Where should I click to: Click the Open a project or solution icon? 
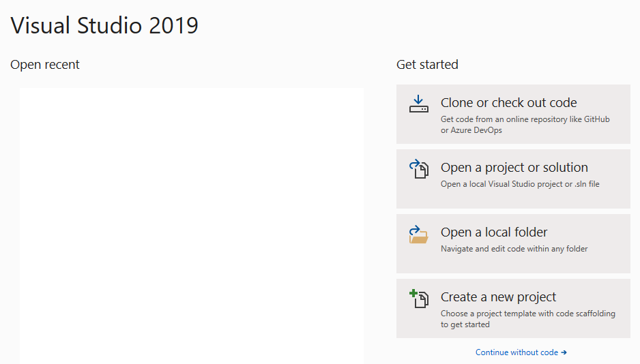(x=418, y=169)
